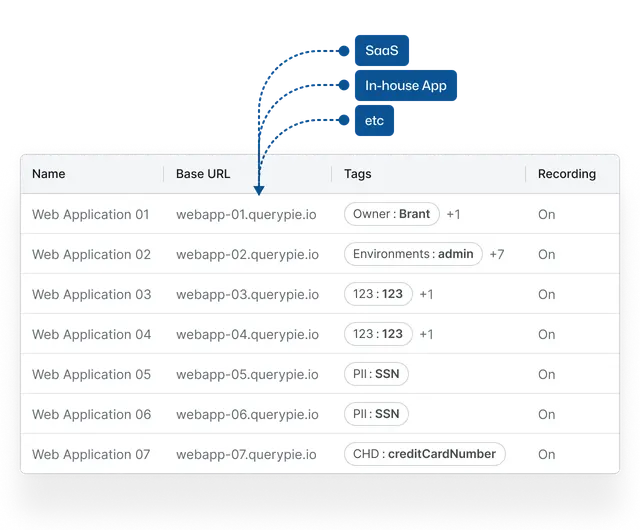
Task: Click webapp-01.querypie.io URL
Action: tap(246, 215)
